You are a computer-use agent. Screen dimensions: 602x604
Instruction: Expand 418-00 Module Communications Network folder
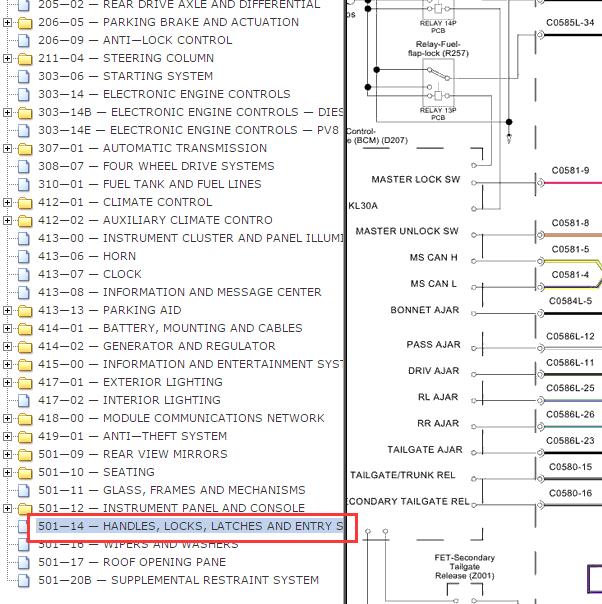click(7, 418)
